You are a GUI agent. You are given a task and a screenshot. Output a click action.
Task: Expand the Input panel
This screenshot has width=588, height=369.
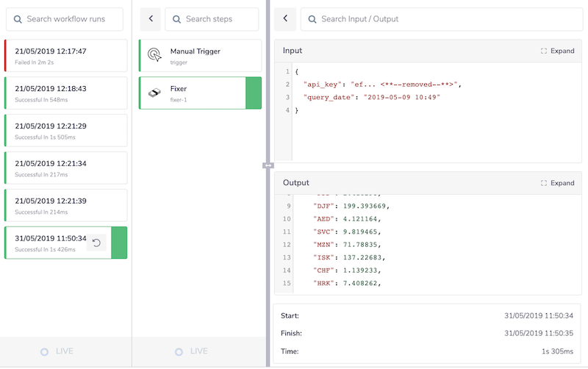point(557,51)
